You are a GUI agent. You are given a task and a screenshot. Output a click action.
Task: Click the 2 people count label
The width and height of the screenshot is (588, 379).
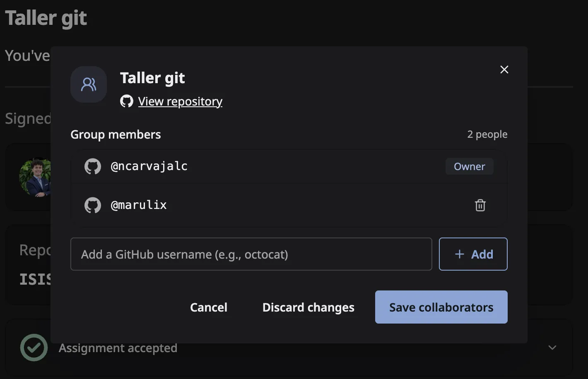click(487, 134)
